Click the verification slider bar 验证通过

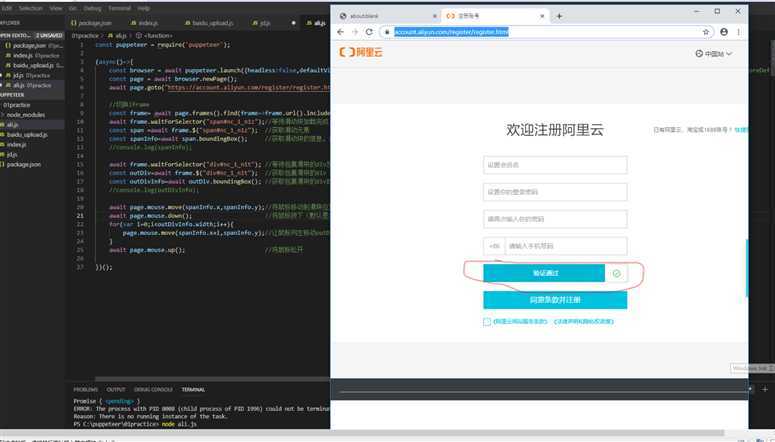coord(544,273)
